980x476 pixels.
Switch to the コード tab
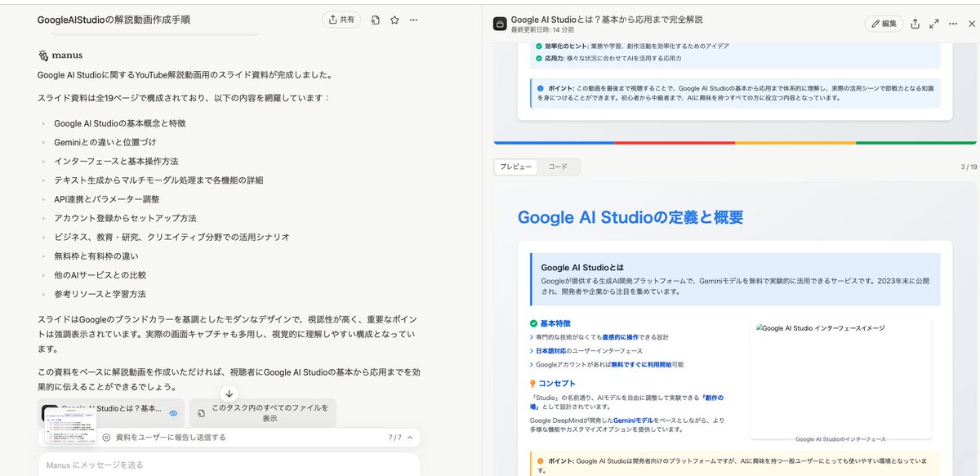click(x=558, y=167)
